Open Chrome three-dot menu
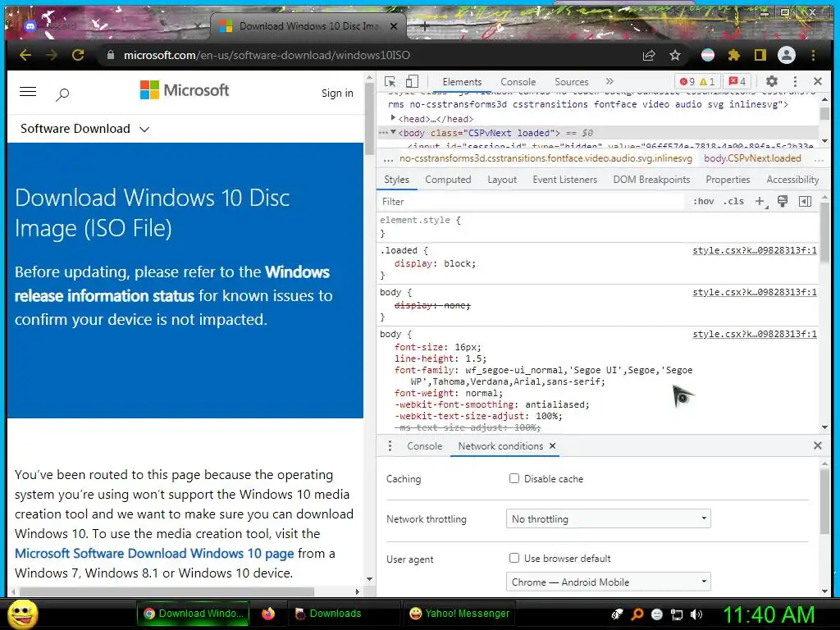This screenshot has height=630, width=840. [x=813, y=55]
